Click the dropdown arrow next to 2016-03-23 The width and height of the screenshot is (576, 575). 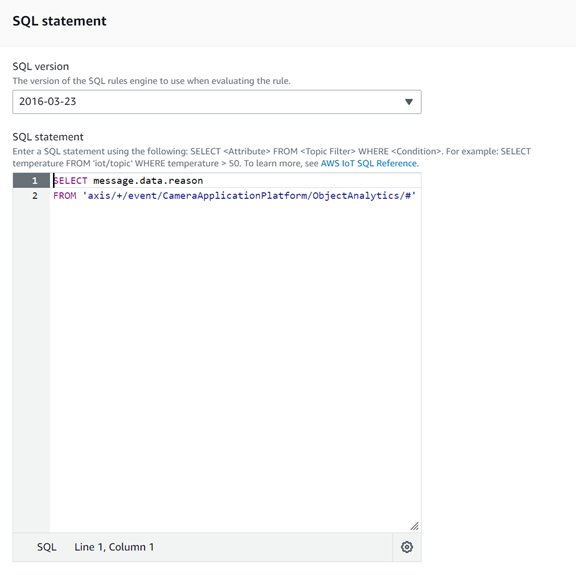coord(408,102)
